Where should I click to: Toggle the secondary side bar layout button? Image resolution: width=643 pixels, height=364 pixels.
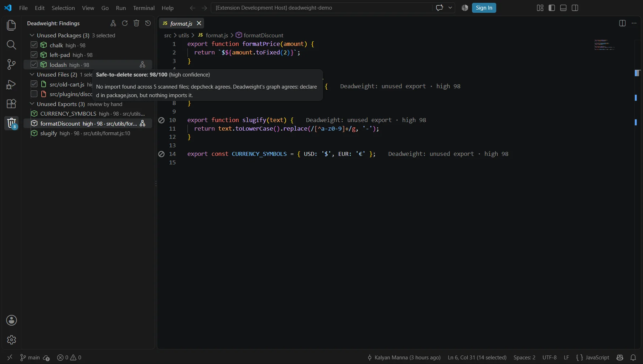coord(575,8)
